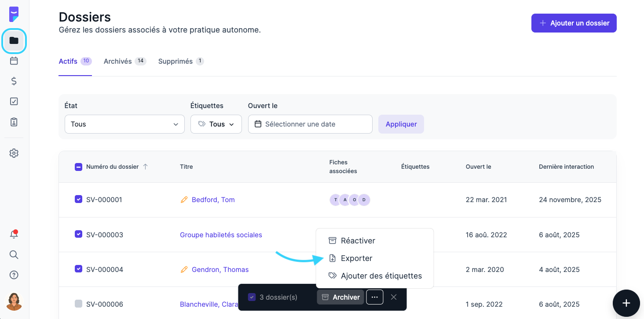Open the three-dots more actions menu

click(374, 297)
